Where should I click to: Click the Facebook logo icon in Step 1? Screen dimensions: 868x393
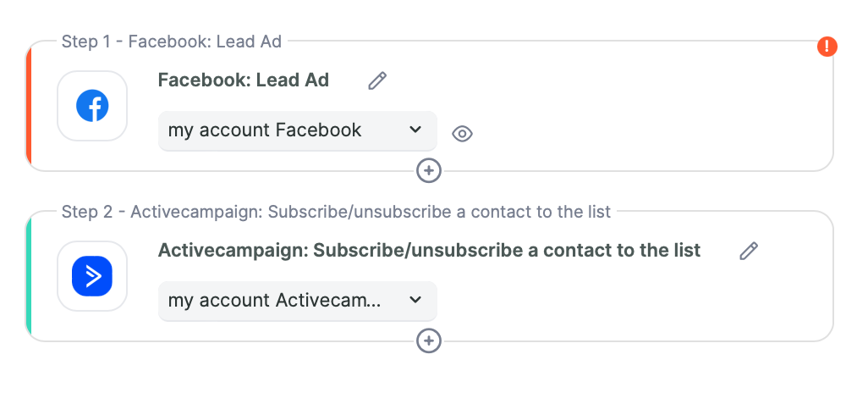click(x=92, y=106)
